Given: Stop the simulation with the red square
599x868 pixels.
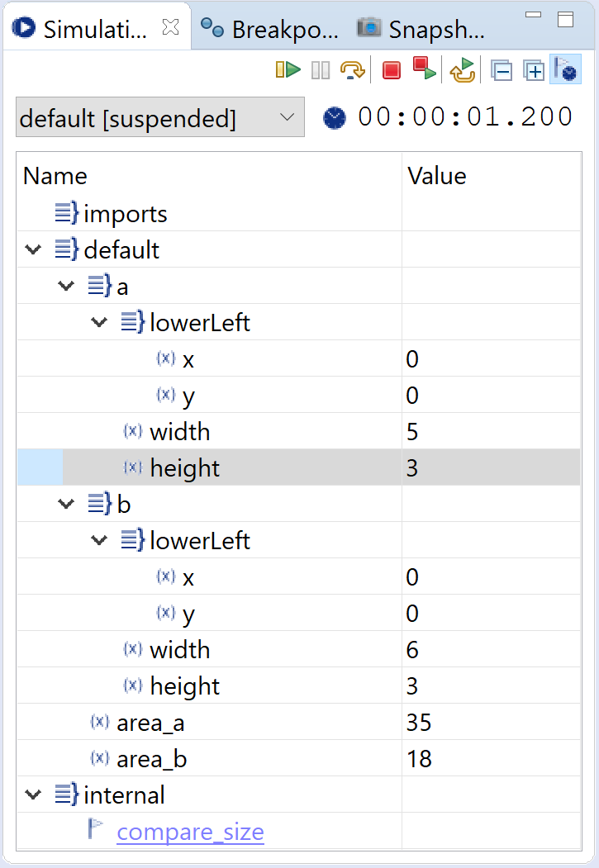Looking at the screenshot, I should [x=392, y=70].
